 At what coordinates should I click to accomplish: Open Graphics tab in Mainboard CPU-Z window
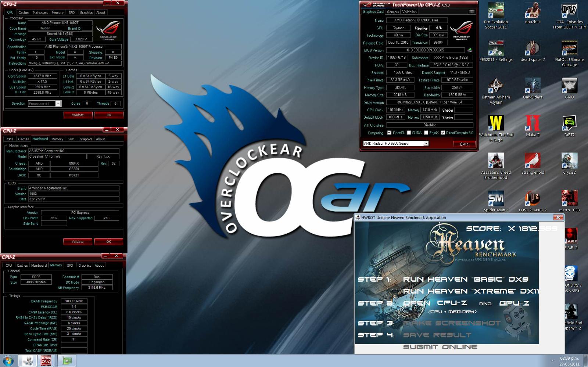pyautogui.click(x=86, y=139)
